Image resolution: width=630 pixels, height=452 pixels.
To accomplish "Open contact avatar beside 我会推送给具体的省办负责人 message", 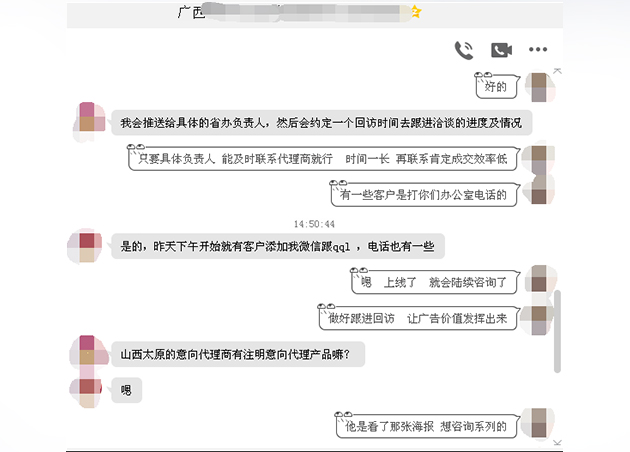I will (x=90, y=121).
